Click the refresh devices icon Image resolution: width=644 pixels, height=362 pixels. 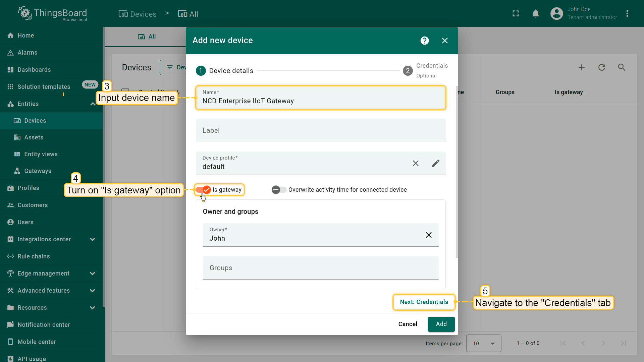pyautogui.click(x=601, y=67)
